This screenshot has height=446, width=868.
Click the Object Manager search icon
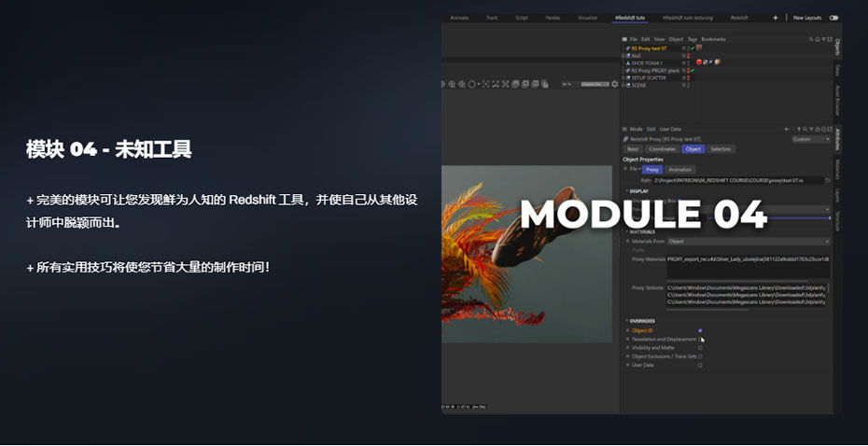(x=811, y=39)
